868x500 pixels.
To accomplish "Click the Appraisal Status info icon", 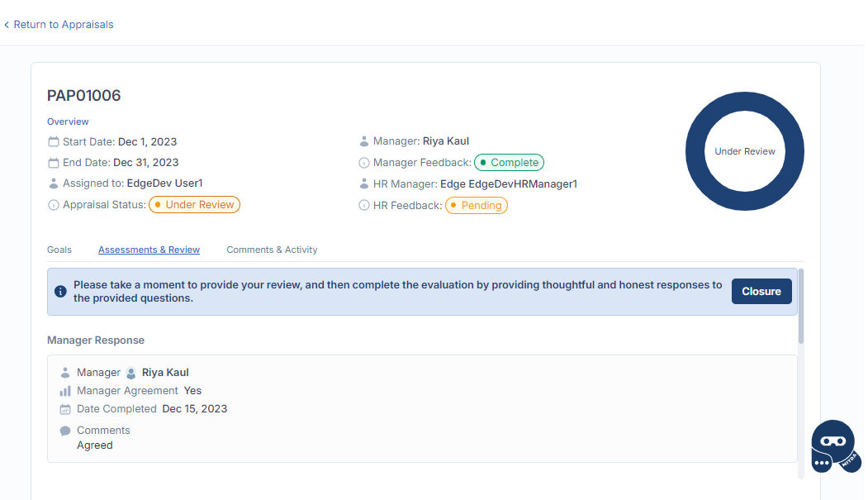I will click(54, 205).
